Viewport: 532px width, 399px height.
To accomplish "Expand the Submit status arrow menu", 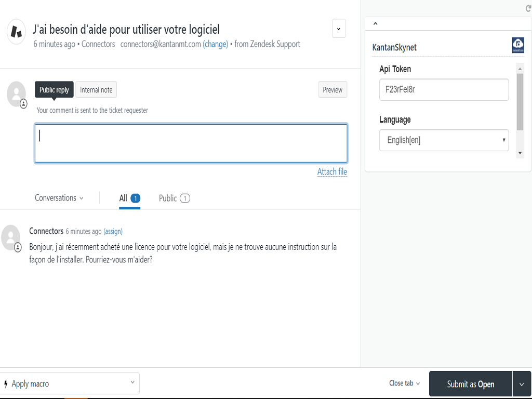I will [522, 384].
